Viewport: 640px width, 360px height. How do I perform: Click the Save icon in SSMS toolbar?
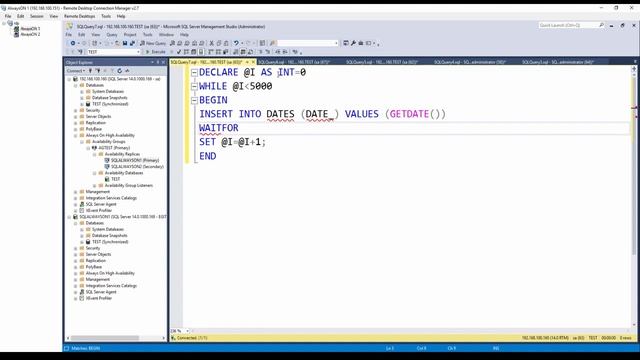tap(125, 43)
